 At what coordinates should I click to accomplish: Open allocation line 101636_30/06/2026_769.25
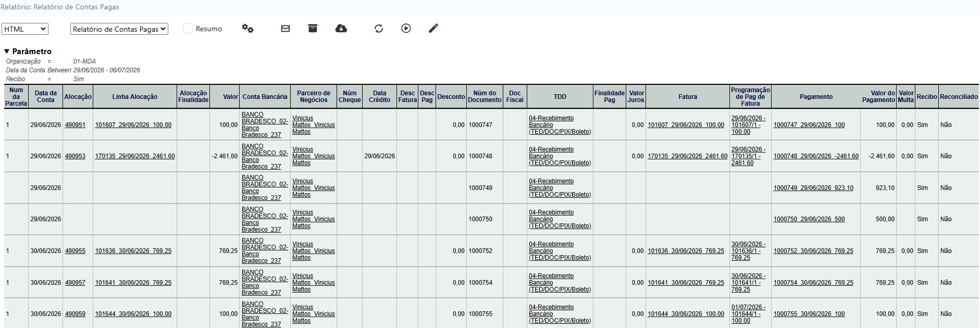tap(133, 251)
